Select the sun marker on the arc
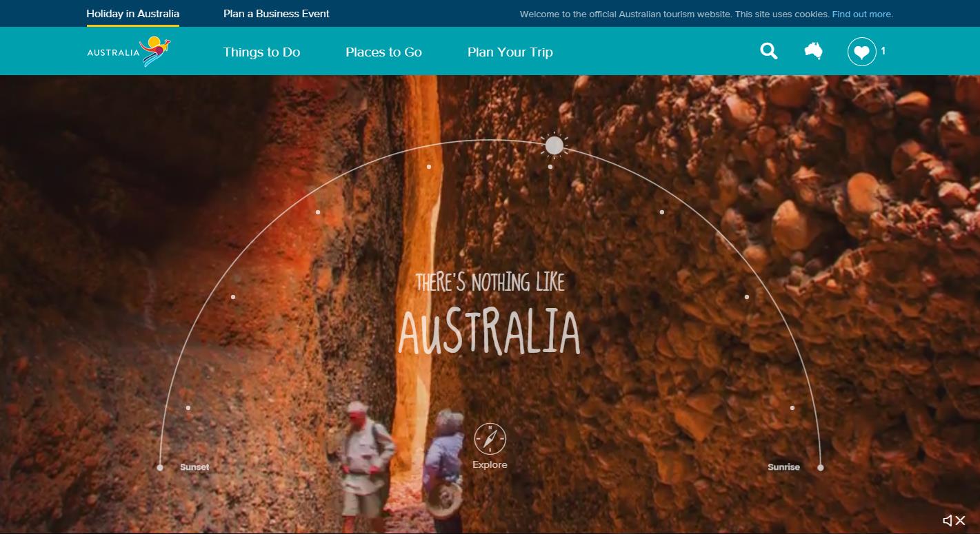 [554, 145]
